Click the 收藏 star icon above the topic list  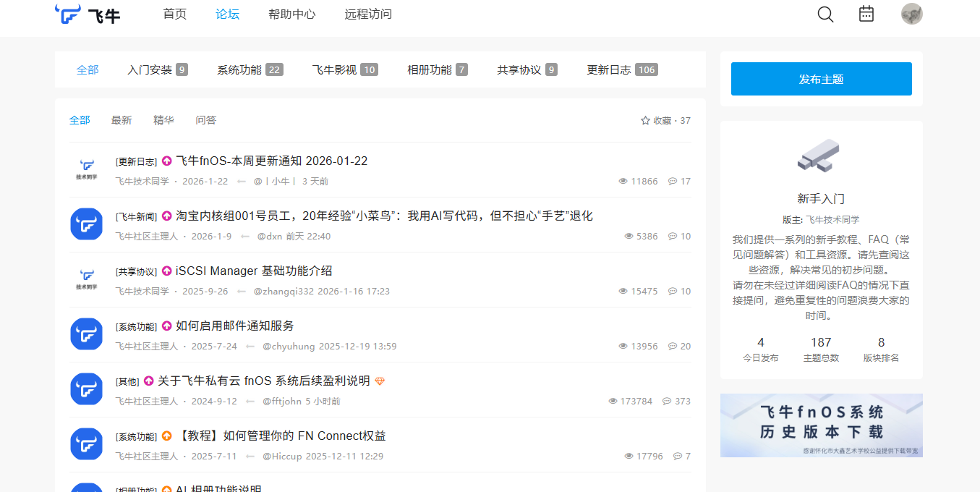pyautogui.click(x=644, y=120)
